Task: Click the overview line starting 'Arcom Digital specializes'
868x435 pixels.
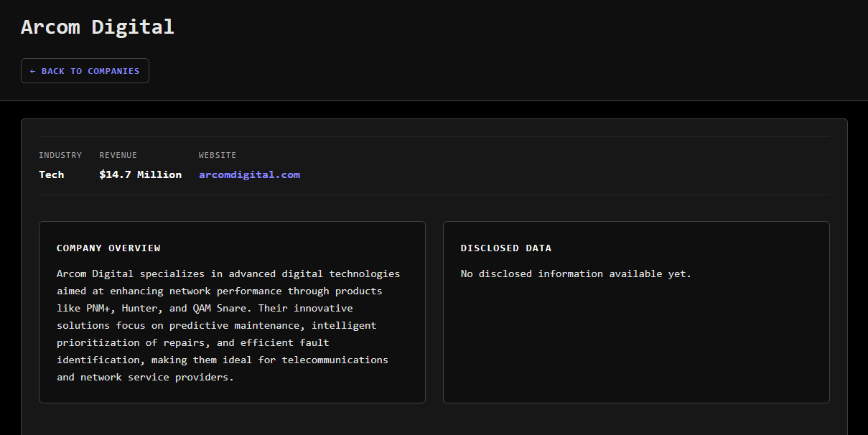Action: 228,273
